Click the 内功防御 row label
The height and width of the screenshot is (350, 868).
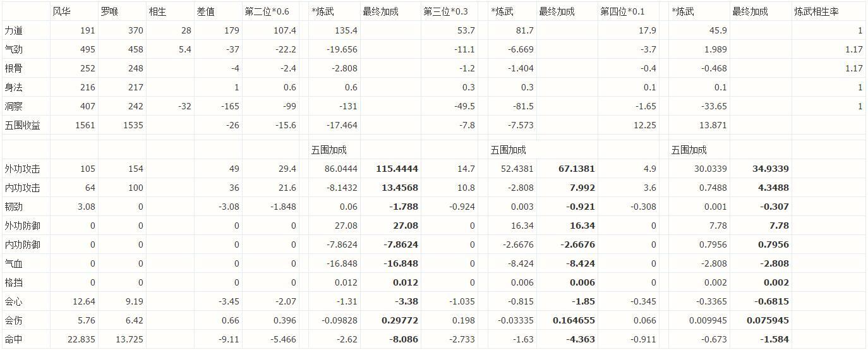[22, 244]
